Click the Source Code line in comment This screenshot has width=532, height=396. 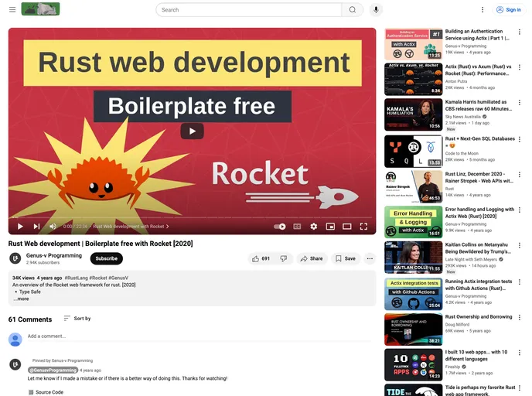pyautogui.click(x=46, y=392)
